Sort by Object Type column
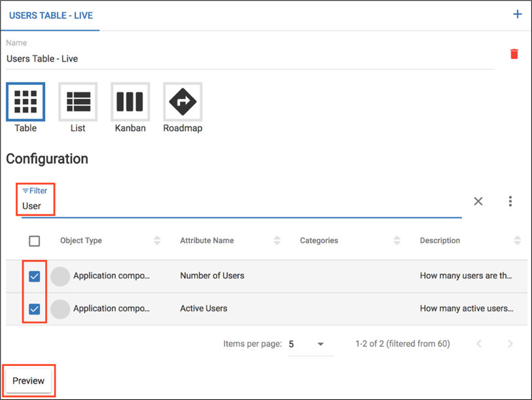The width and height of the screenshot is (532, 400). click(157, 241)
